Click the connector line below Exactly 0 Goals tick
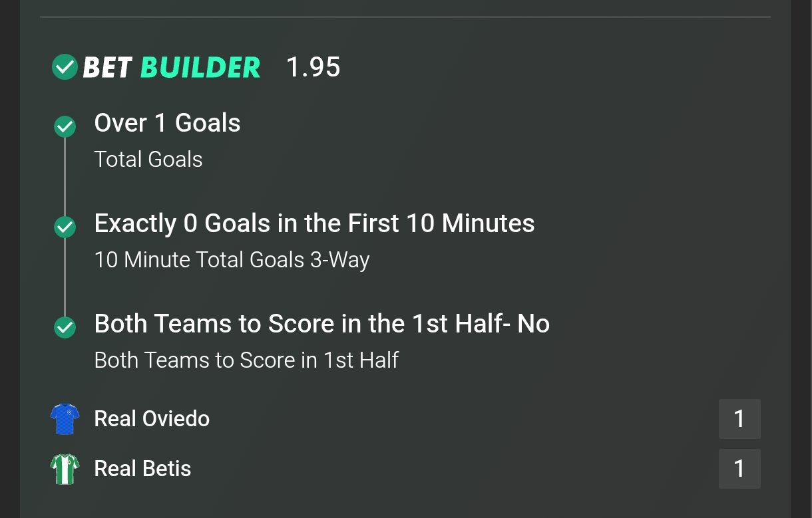This screenshot has width=812, height=518. click(x=65, y=277)
